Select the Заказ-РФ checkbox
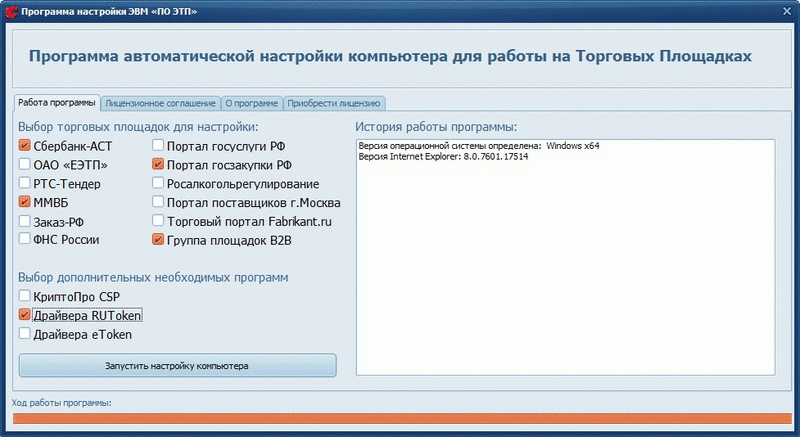Viewport: 800px width, 437px height. pos(24,221)
